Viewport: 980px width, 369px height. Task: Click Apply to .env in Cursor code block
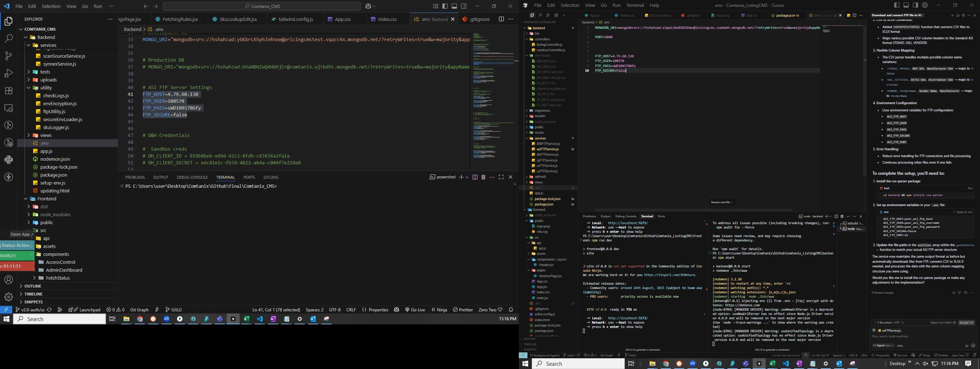(x=962, y=212)
